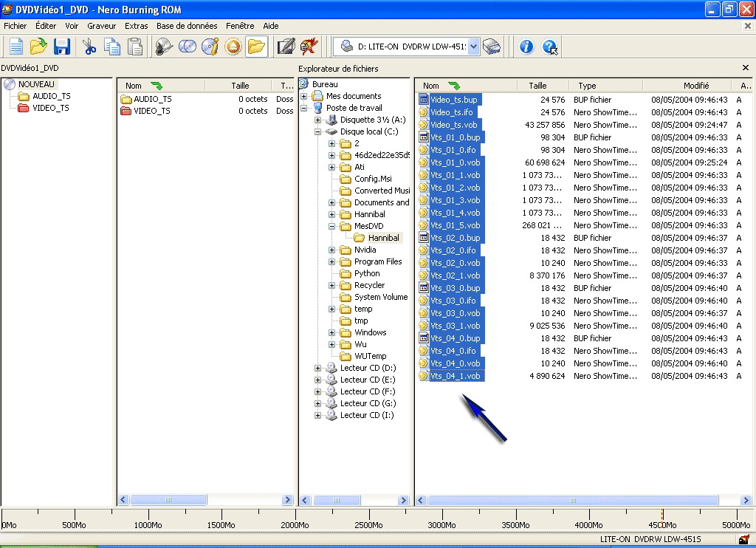Sort file explorer list by Nom column
Viewport: 756px width, 548px height.
coord(466,86)
